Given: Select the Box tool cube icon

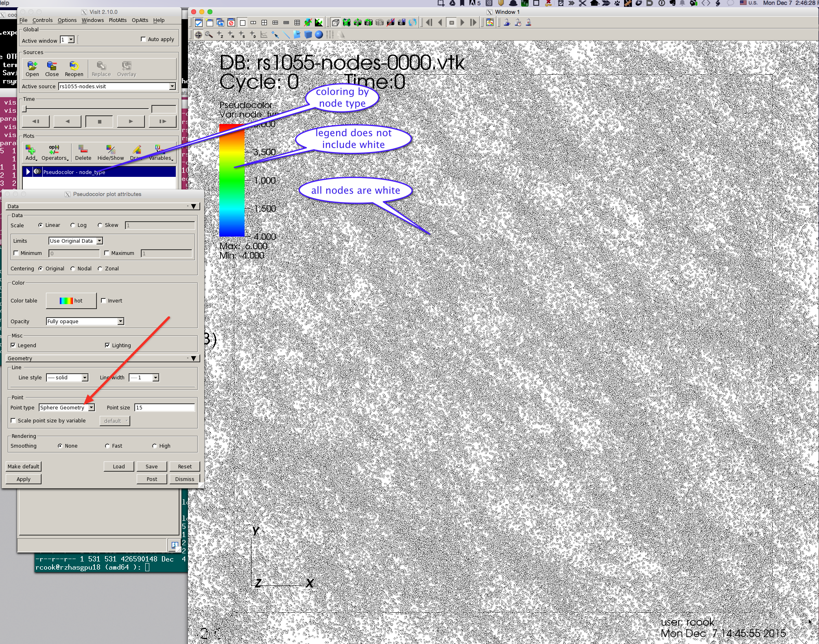Looking at the screenshot, I should pos(308,35).
